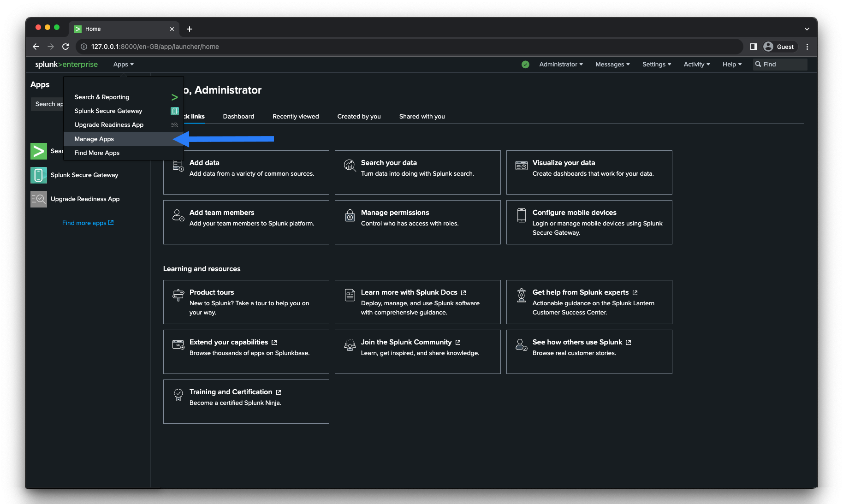
Task: Click the Search your data card icon
Action: pyautogui.click(x=350, y=165)
